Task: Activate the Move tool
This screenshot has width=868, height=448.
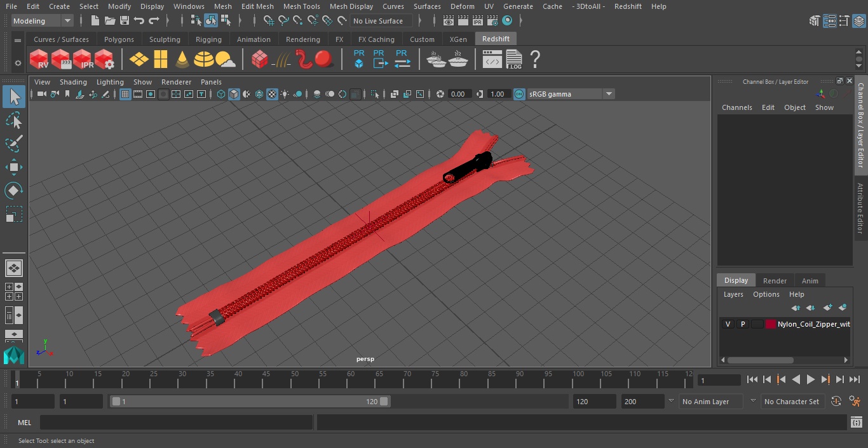Action: 13,167
